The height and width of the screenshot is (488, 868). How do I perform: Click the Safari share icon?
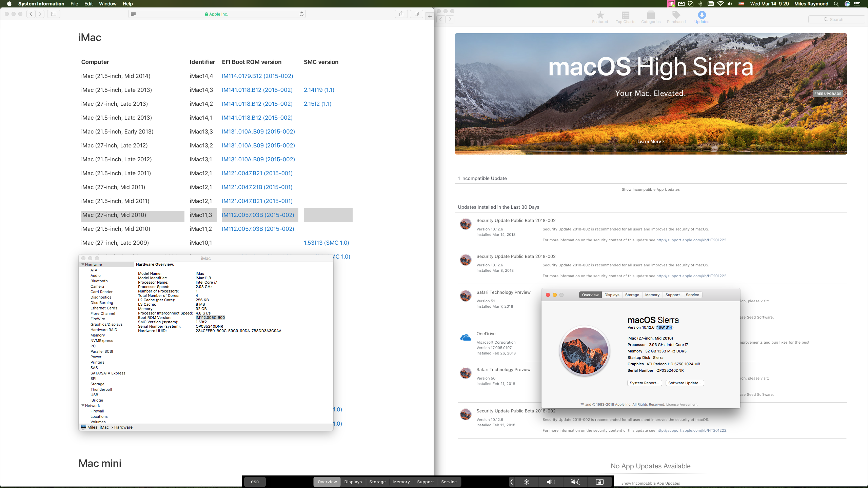tap(401, 14)
